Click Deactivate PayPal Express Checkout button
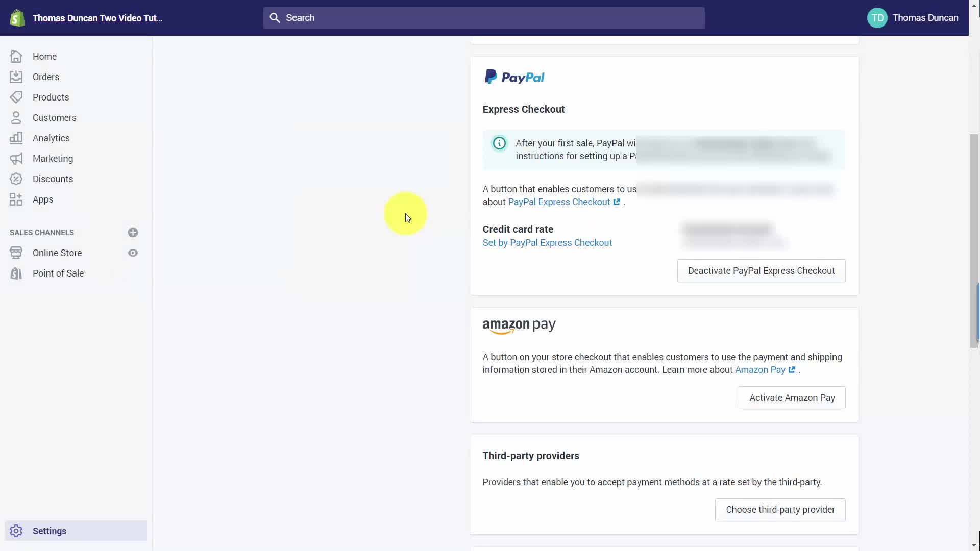This screenshot has height=551, width=980. [761, 271]
